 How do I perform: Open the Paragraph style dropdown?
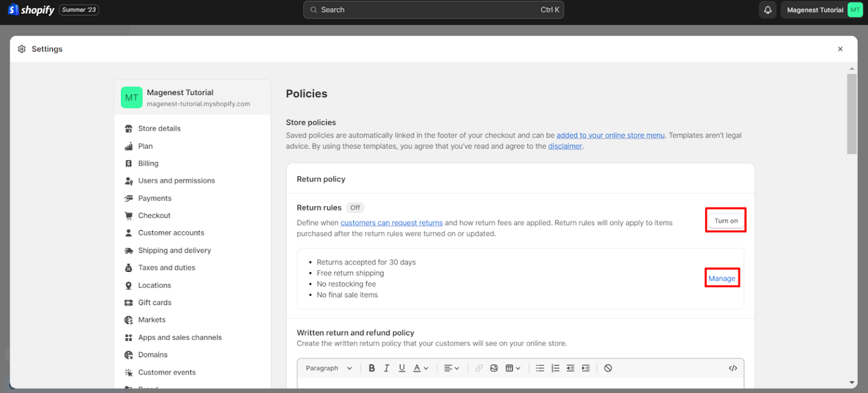328,368
